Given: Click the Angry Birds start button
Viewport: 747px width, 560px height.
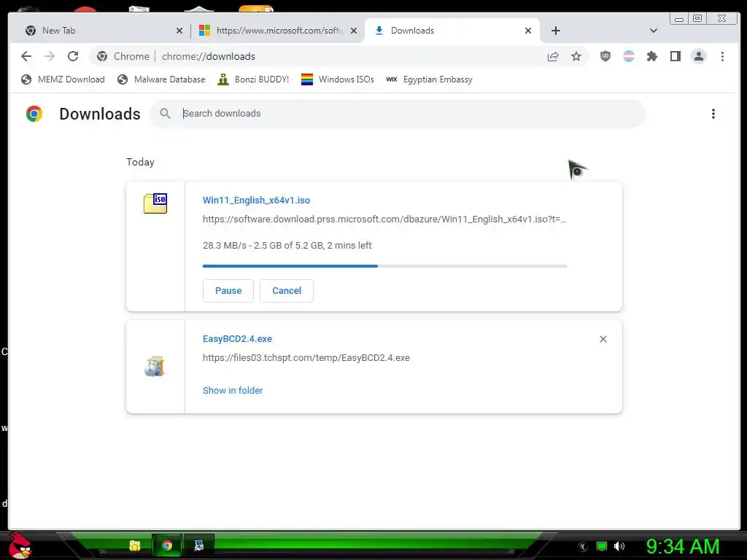Looking at the screenshot, I should pos(20,545).
